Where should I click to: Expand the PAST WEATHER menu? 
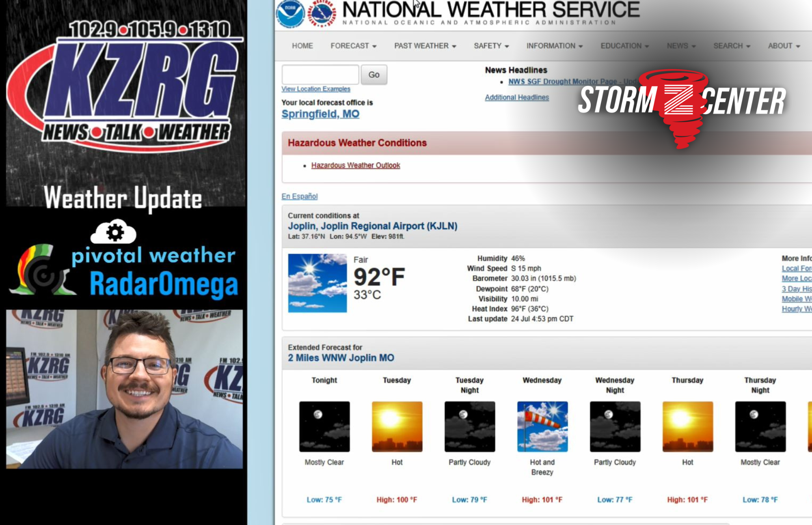pyautogui.click(x=425, y=46)
